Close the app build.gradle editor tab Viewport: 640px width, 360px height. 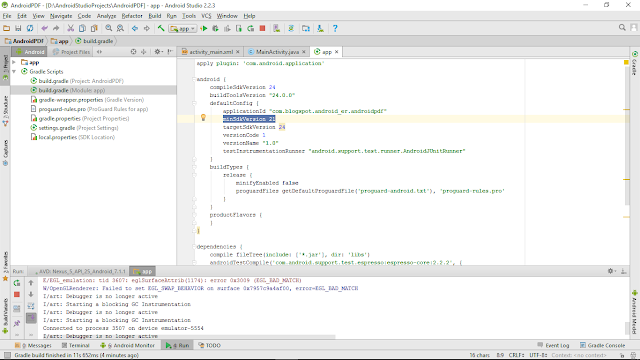coord(337,52)
